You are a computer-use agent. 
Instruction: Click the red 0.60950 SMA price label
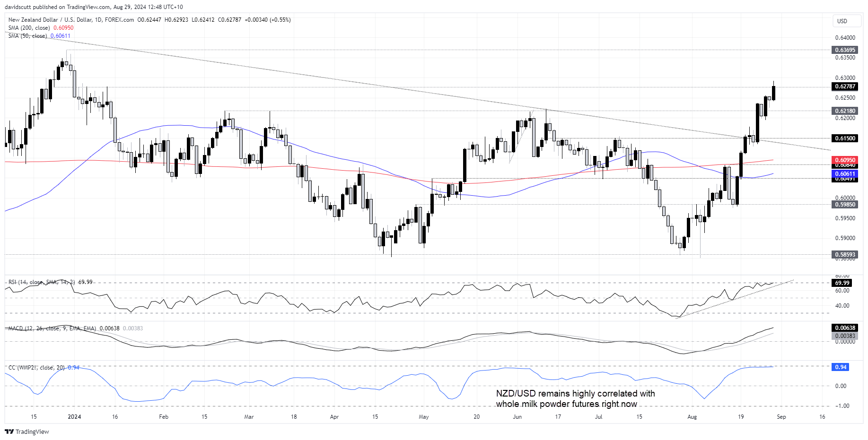coord(845,160)
